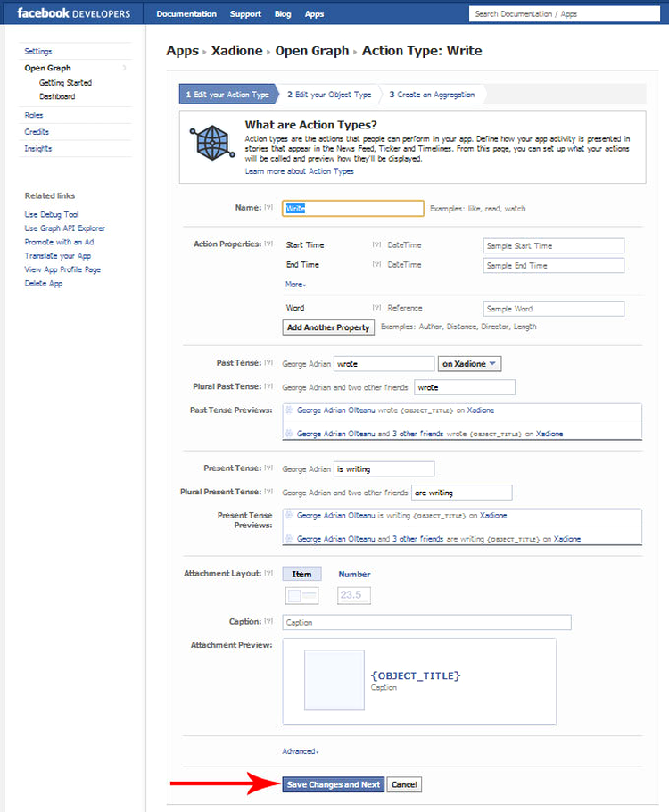
Task: Click the Caption input field
Action: [x=426, y=622]
